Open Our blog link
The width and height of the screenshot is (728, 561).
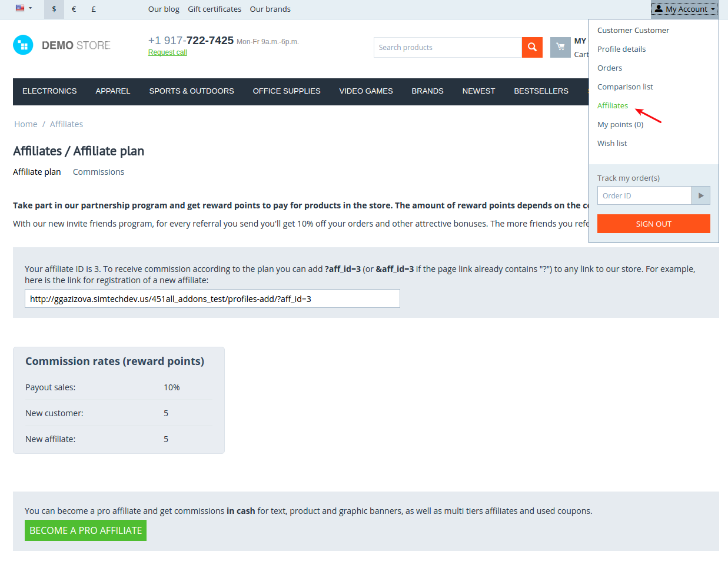(164, 9)
